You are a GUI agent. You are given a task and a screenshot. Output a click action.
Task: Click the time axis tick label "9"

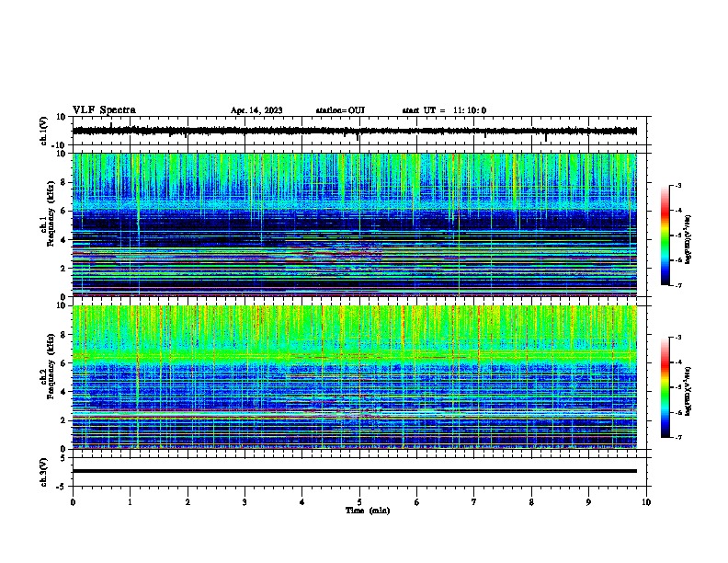[588, 502]
